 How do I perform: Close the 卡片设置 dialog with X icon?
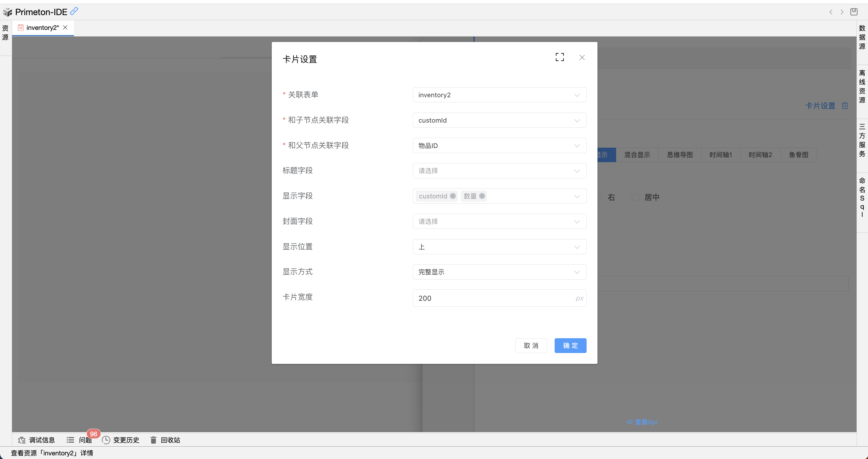click(582, 57)
